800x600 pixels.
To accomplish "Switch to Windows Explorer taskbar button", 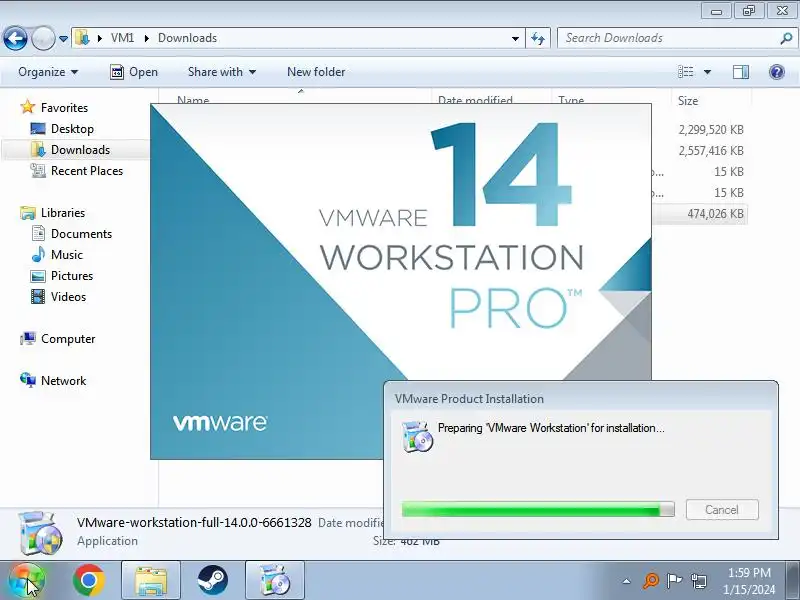I will 151,581.
